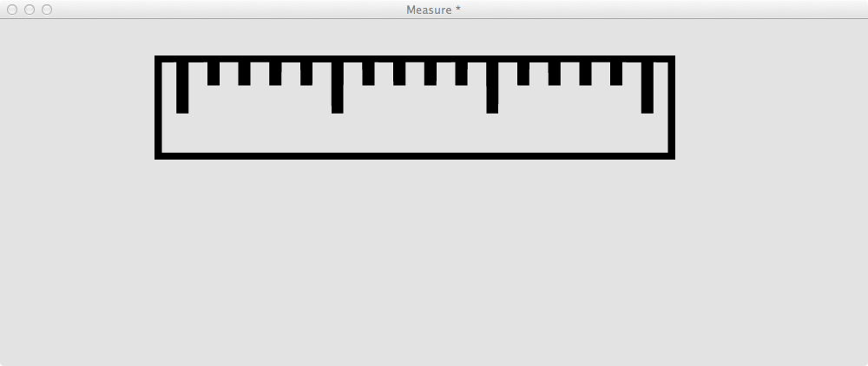Screen dimensions: 868x366
Task: Click the leftmost long tick mark of the ruler
Action: (x=182, y=88)
